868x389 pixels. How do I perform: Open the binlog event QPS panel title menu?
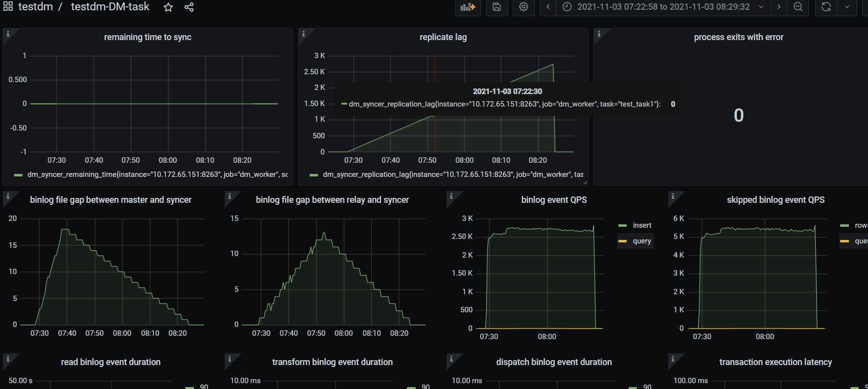[554, 200]
